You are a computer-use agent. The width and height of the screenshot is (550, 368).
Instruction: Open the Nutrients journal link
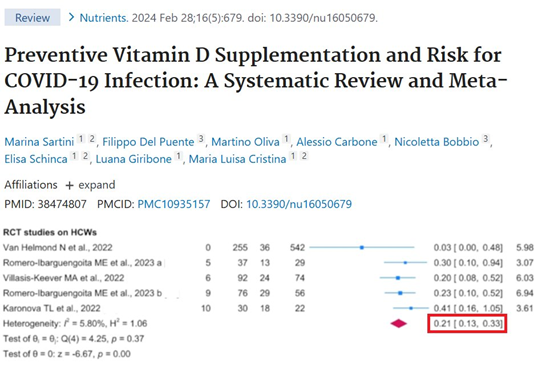(x=104, y=18)
